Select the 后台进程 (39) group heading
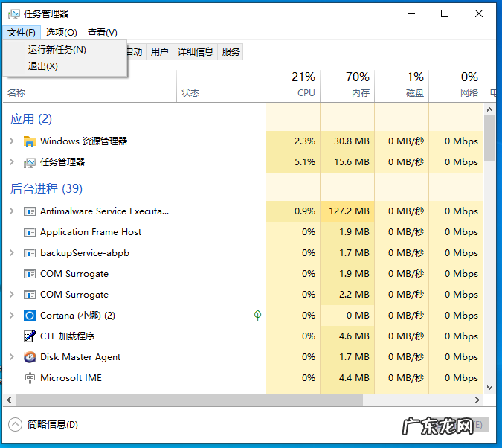Image resolution: width=502 pixels, height=448 pixels. (x=46, y=189)
